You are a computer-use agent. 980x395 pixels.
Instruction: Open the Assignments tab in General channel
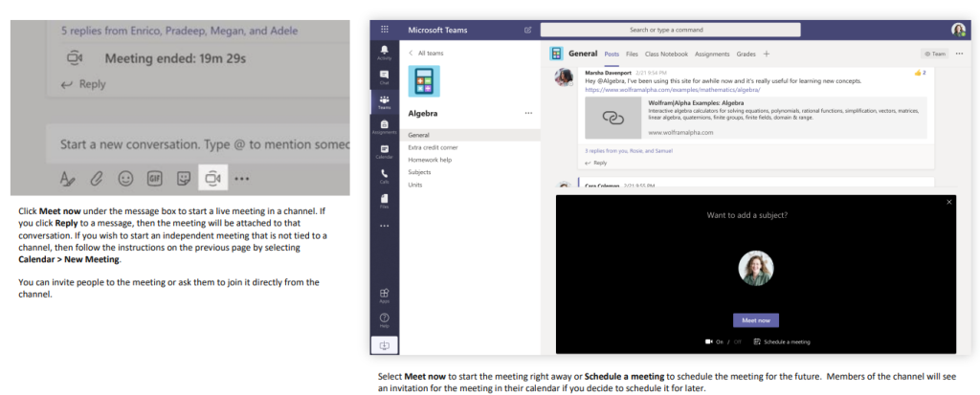coord(712,55)
